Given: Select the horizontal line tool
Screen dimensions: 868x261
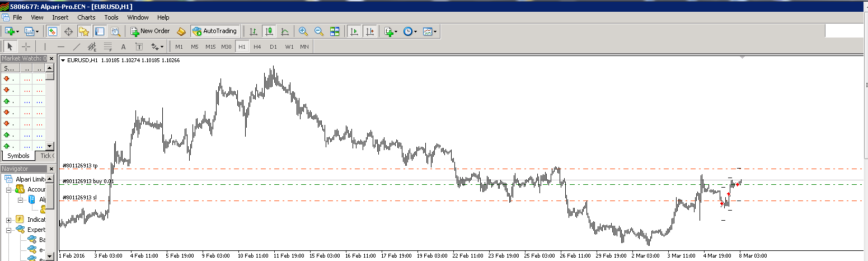Looking at the screenshot, I should [60, 46].
